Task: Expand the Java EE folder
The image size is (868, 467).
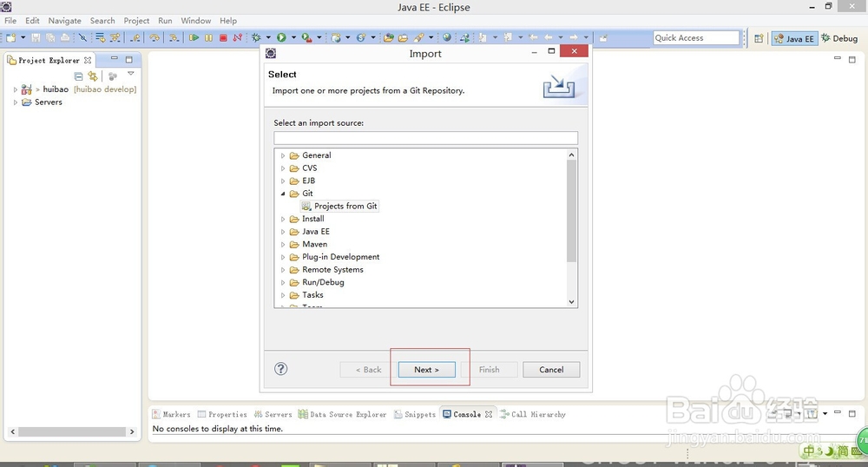Action: (x=283, y=232)
